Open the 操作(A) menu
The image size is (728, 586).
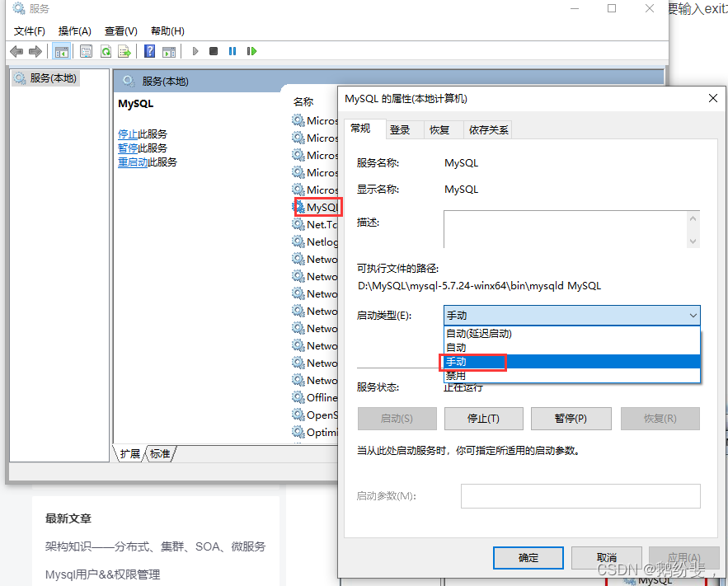pyautogui.click(x=75, y=31)
